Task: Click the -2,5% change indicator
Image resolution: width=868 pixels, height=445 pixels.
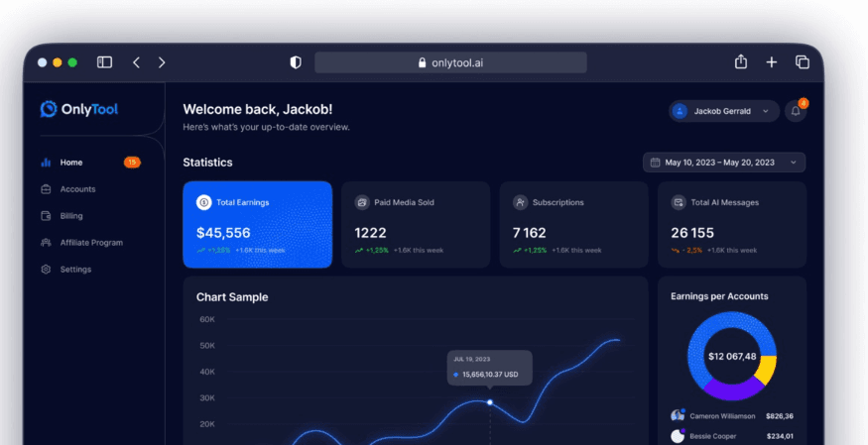Action: click(687, 251)
